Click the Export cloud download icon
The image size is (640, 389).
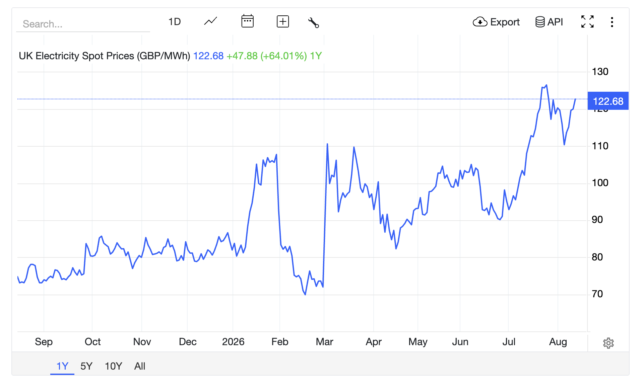(480, 22)
